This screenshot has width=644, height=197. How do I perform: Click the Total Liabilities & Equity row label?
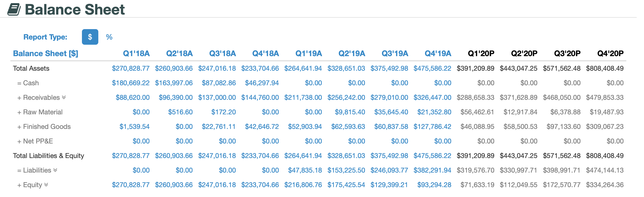click(48, 156)
